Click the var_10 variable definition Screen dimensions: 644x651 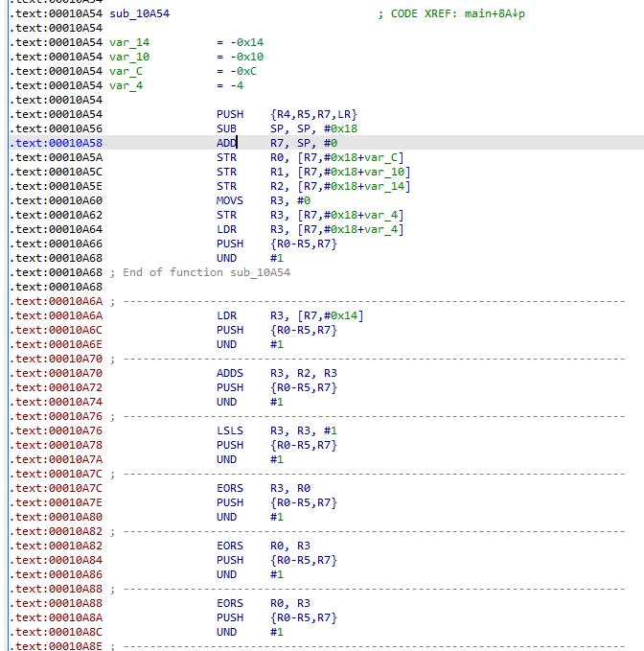[x=129, y=58]
